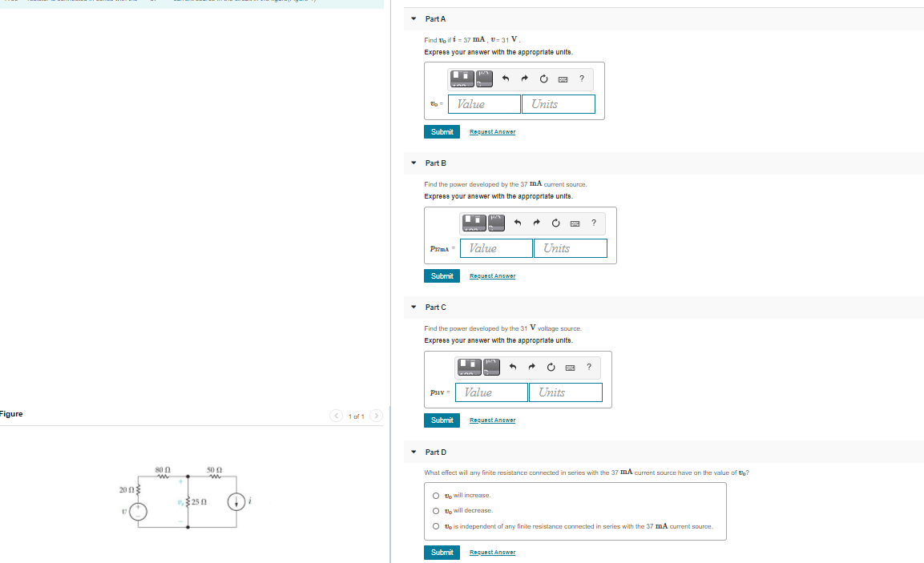Select 'v0 will increase' option

[436, 495]
